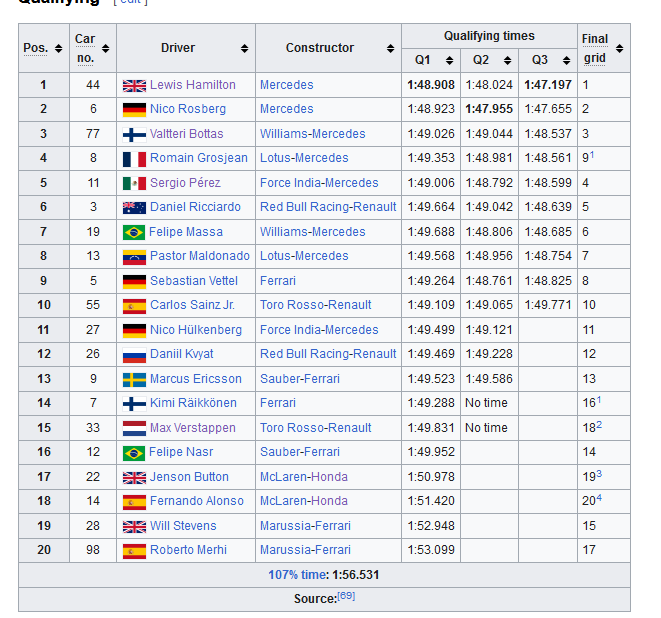Select Sainz's Q3 time 1:49.771
The height and width of the screenshot is (618, 661).
tap(548, 305)
